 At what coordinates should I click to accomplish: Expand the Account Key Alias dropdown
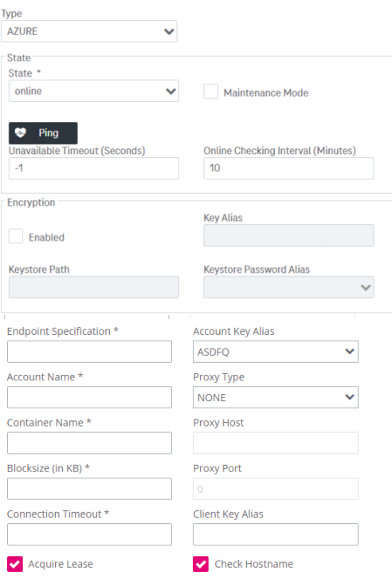pos(276,352)
